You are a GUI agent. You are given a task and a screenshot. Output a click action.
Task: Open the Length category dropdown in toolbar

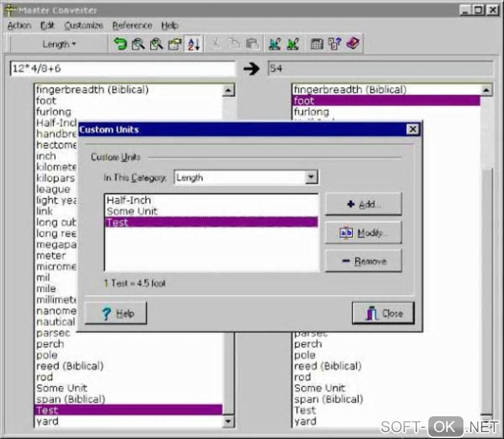(x=59, y=44)
